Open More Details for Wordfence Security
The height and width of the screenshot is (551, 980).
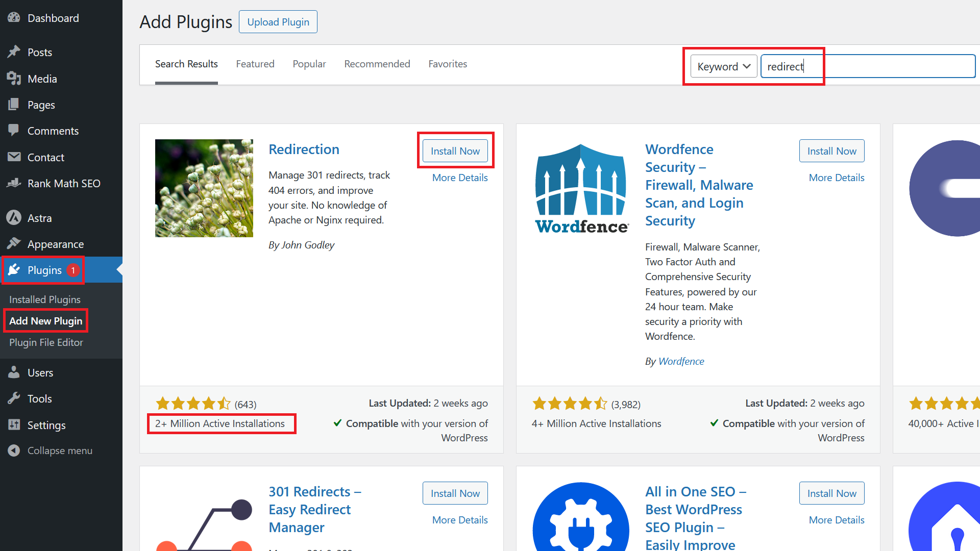pos(836,177)
